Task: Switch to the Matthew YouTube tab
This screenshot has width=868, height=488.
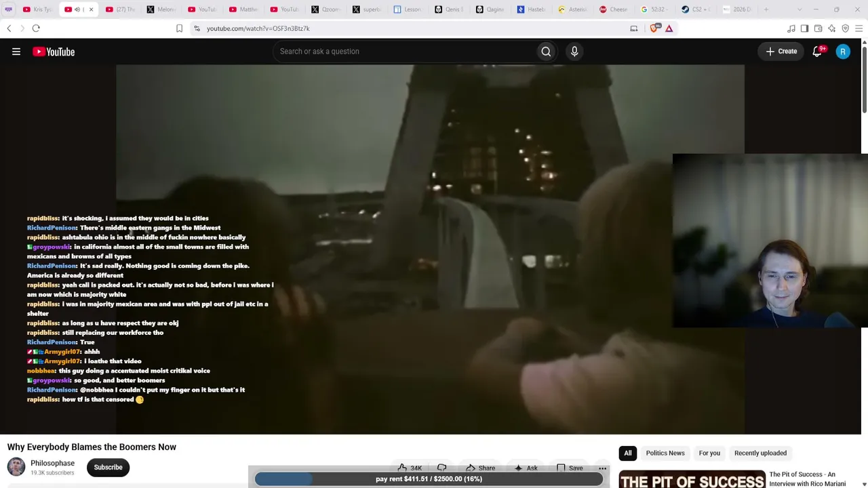Action: tap(243, 9)
